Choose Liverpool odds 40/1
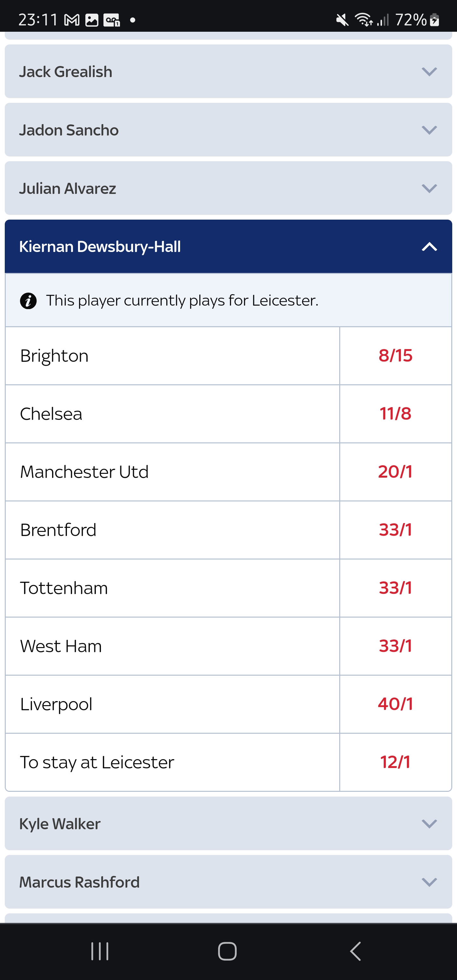The image size is (457, 980). 395,704
